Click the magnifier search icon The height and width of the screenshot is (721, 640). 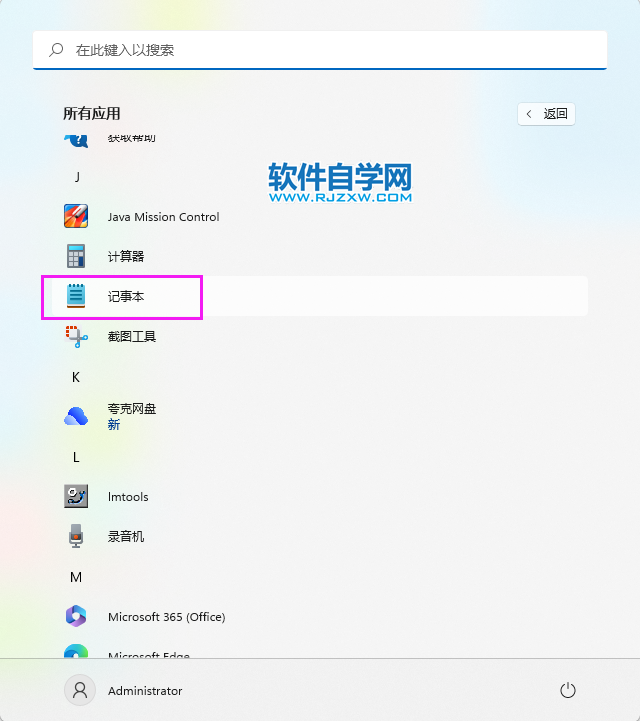(x=56, y=50)
